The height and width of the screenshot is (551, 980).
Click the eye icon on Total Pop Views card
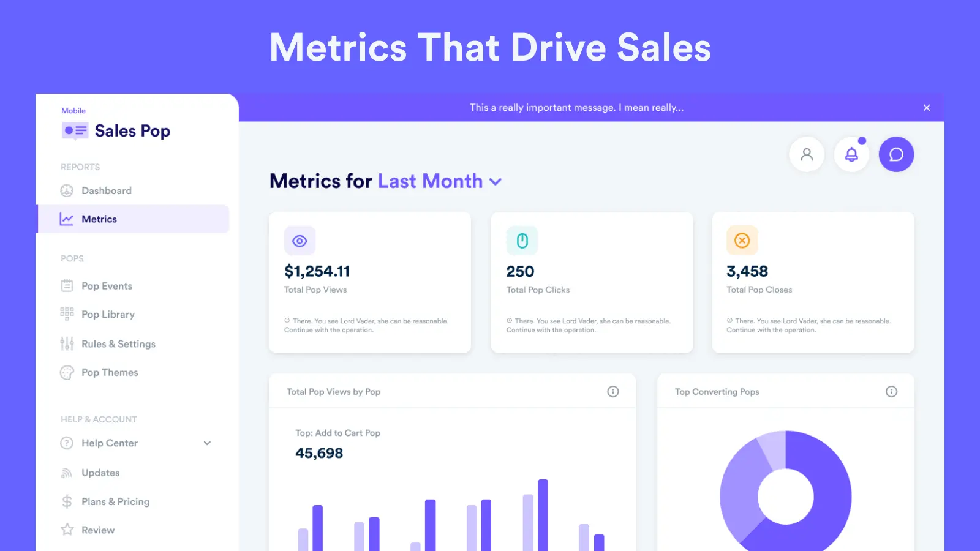click(300, 241)
